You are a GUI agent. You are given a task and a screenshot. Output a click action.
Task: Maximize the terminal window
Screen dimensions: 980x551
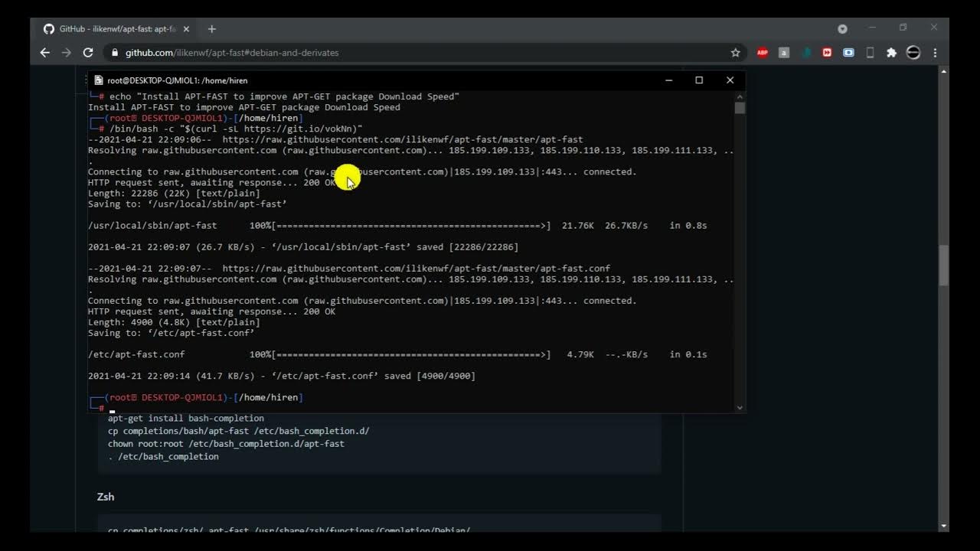click(699, 80)
